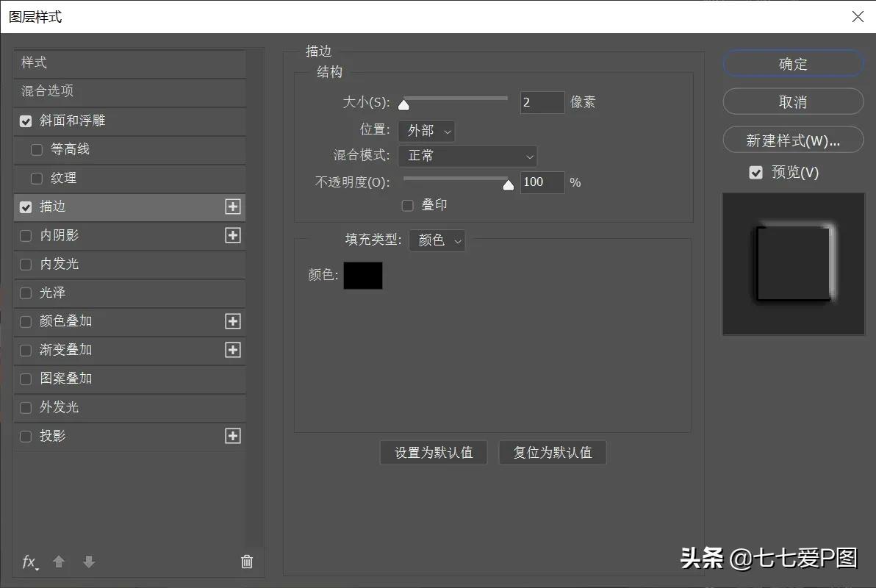876x588 pixels.
Task: Click the plus icon beside 渐变叠加
Action: (233, 350)
